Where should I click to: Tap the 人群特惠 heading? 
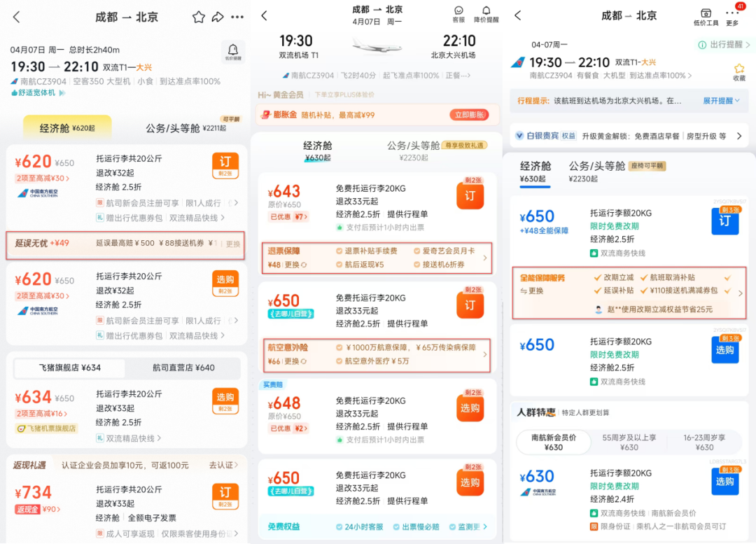point(535,412)
